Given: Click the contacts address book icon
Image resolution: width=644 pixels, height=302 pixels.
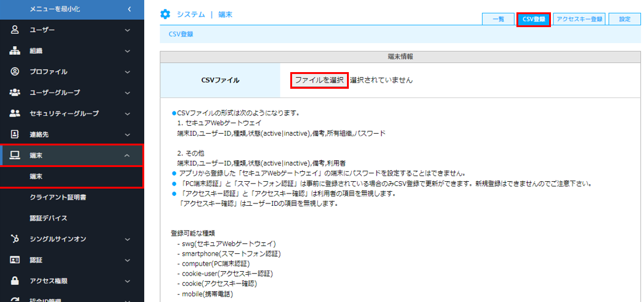Looking at the screenshot, I should pos(15,134).
